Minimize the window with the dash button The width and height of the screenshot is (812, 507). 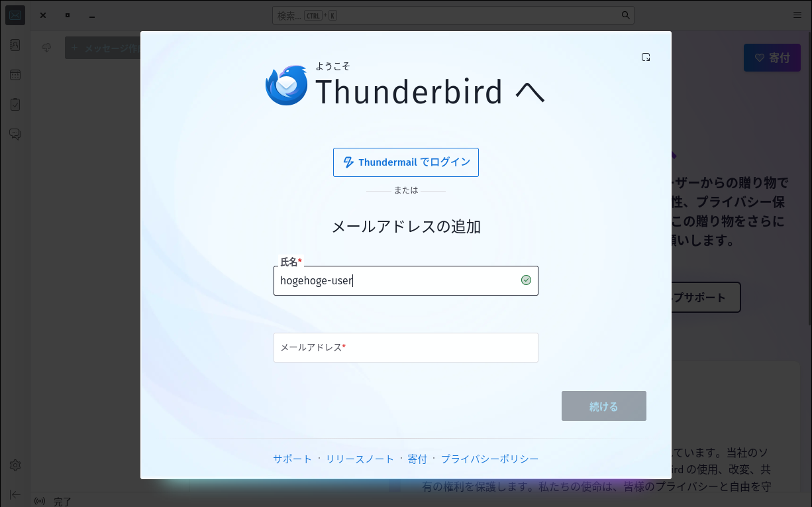tap(92, 15)
